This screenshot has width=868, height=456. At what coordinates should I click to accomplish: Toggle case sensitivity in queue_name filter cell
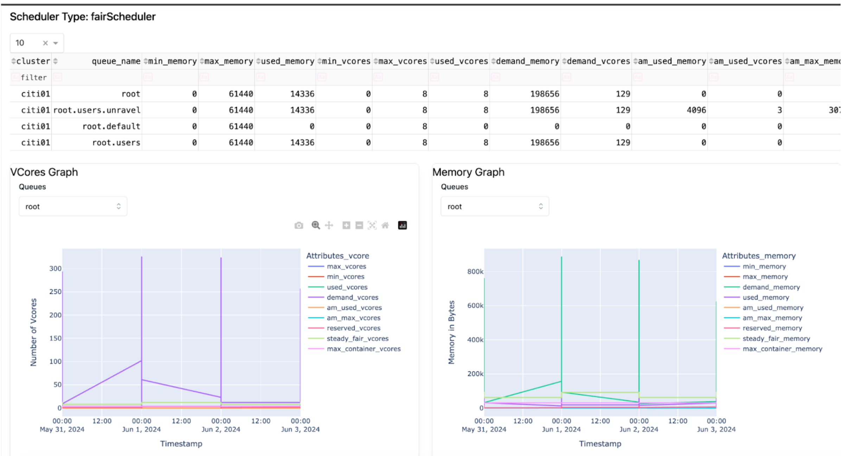58,77
